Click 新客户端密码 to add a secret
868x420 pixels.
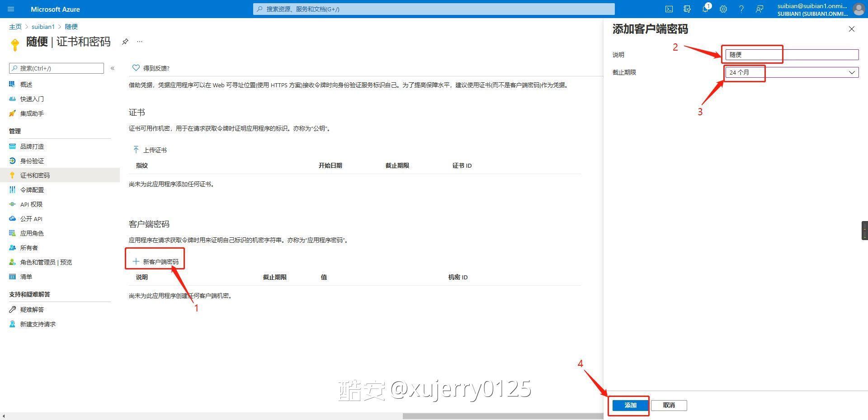point(156,262)
